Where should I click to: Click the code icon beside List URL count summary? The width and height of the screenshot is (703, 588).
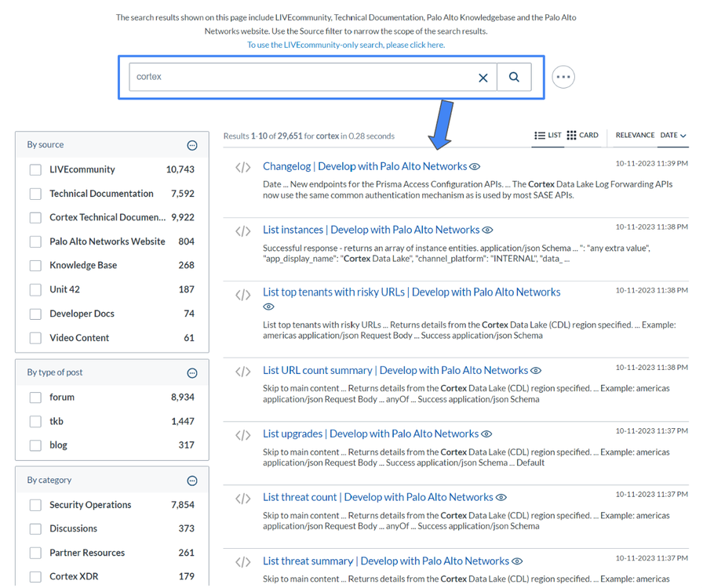click(x=243, y=372)
